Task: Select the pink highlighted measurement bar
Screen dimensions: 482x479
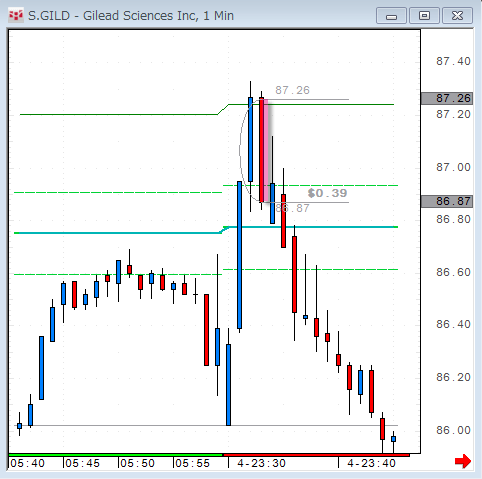Action: pos(266,151)
